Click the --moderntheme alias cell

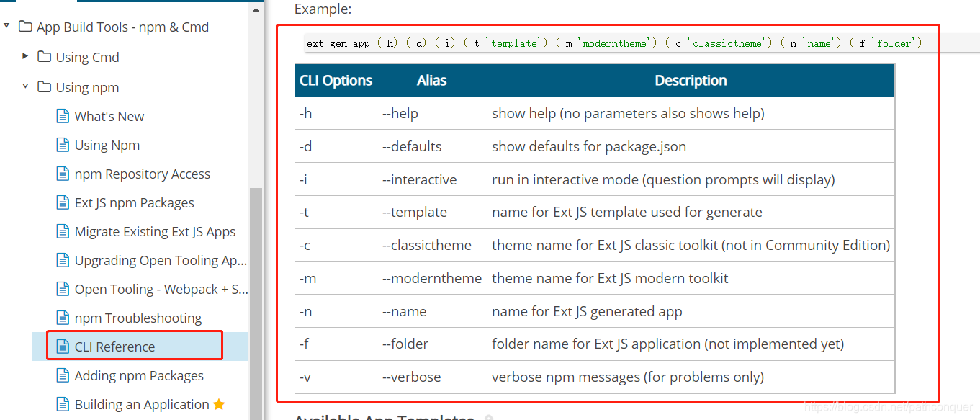click(432, 278)
